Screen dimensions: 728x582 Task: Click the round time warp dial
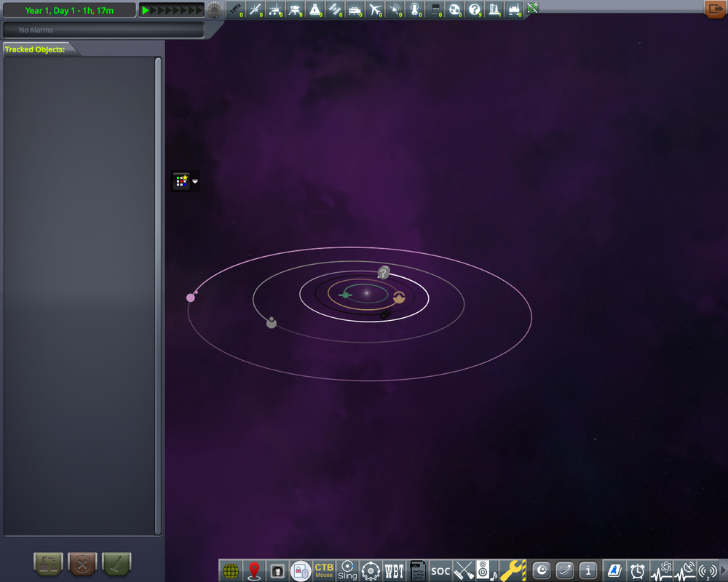tap(215, 9)
